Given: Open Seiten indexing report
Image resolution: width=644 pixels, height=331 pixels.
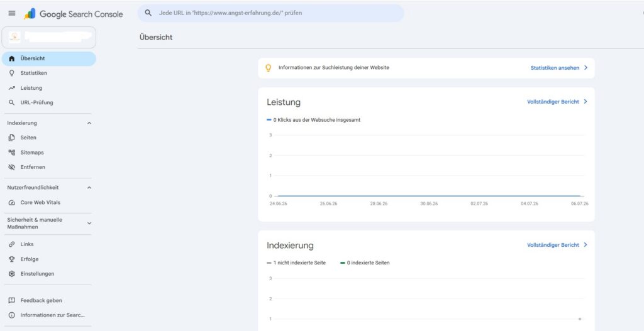Looking at the screenshot, I should tap(49, 138).
